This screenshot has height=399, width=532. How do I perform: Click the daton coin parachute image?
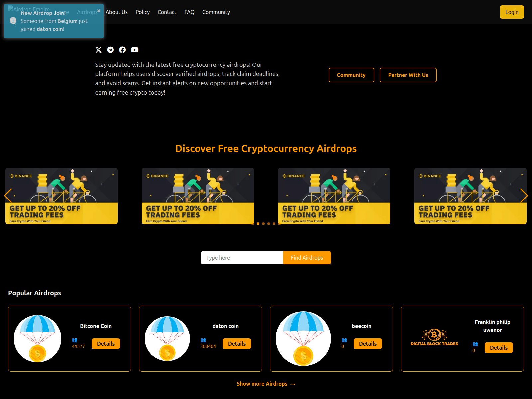(x=167, y=338)
